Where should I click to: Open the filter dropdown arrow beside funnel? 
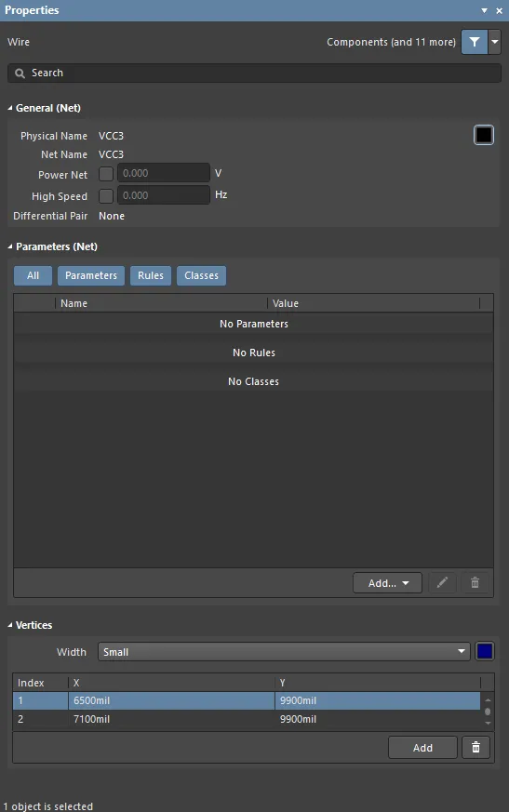[494, 42]
